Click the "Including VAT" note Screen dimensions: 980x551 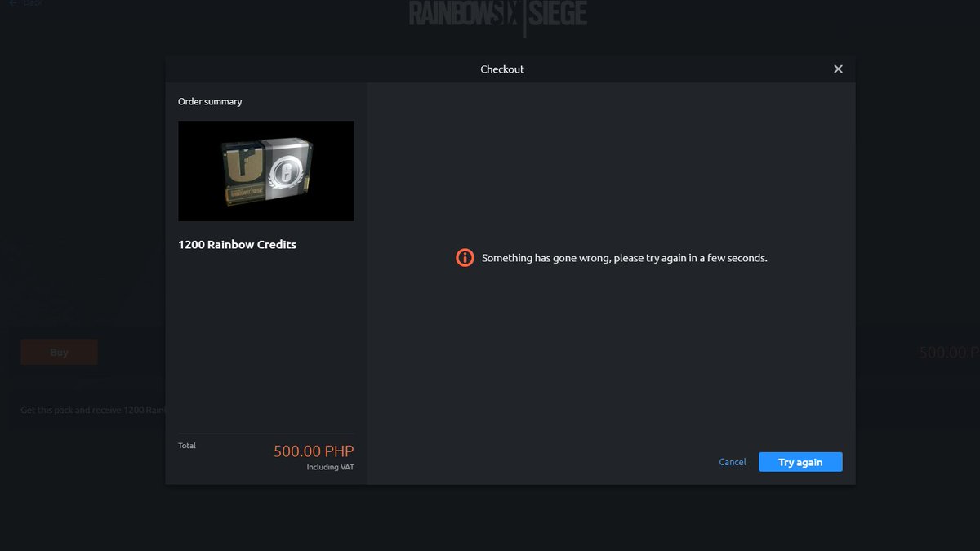click(331, 467)
